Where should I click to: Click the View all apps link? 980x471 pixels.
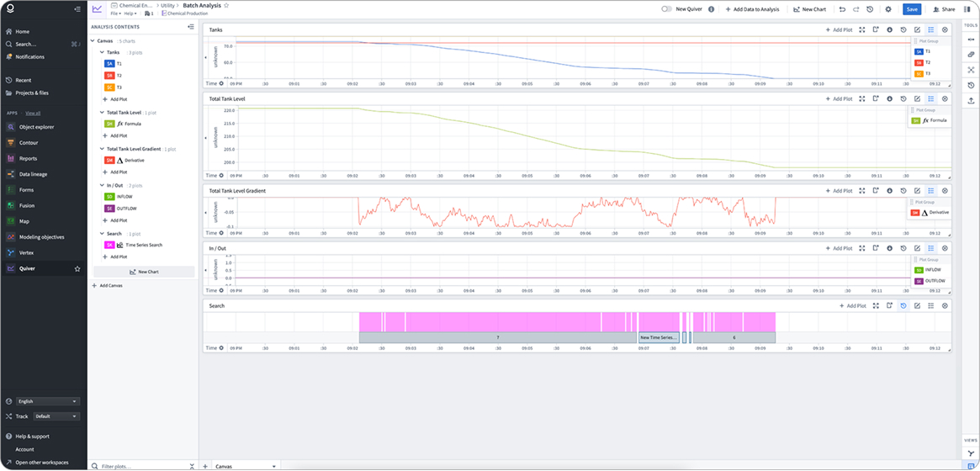point(33,113)
